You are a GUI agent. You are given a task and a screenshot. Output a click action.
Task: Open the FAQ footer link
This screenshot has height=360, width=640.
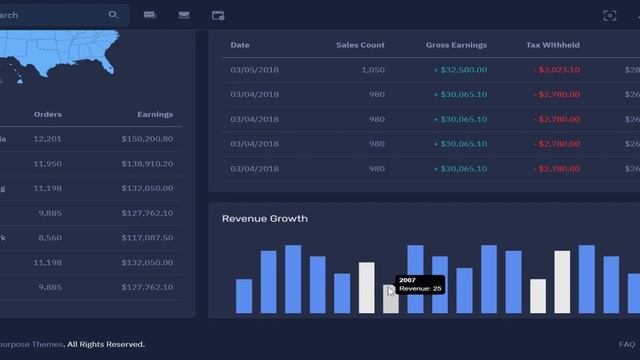(627, 344)
